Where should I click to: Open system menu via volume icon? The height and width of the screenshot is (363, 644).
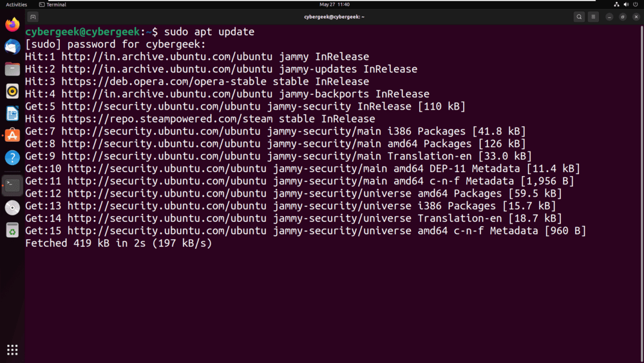pyautogui.click(x=626, y=5)
